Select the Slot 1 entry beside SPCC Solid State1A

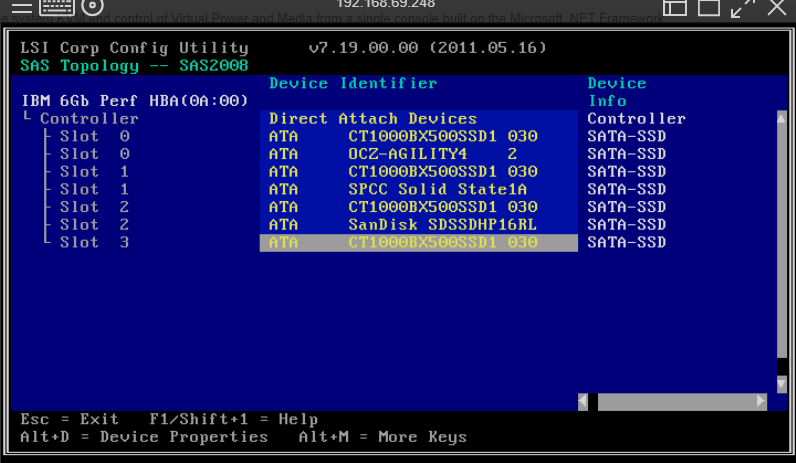94,189
